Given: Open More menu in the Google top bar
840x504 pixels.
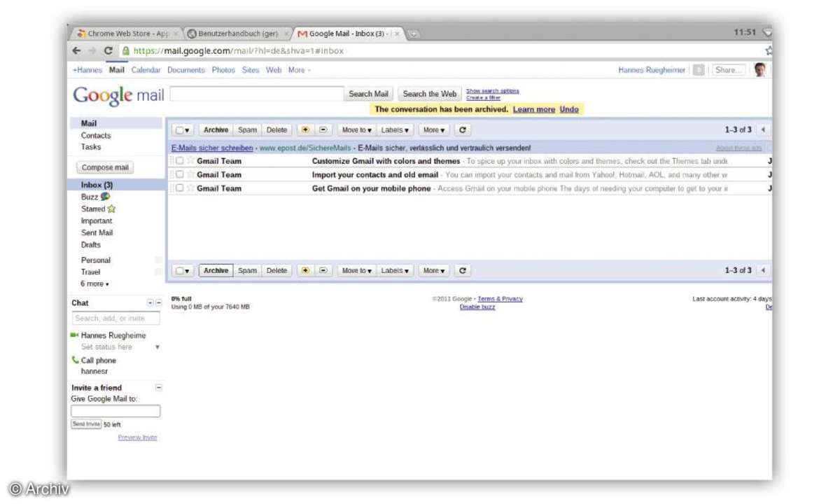Looking at the screenshot, I should coord(300,70).
